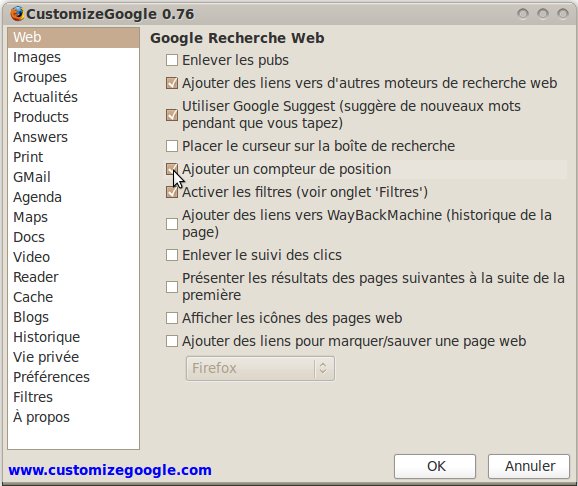Select the Web category in sidebar
The height and width of the screenshot is (486, 578).
click(x=73, y=37)
